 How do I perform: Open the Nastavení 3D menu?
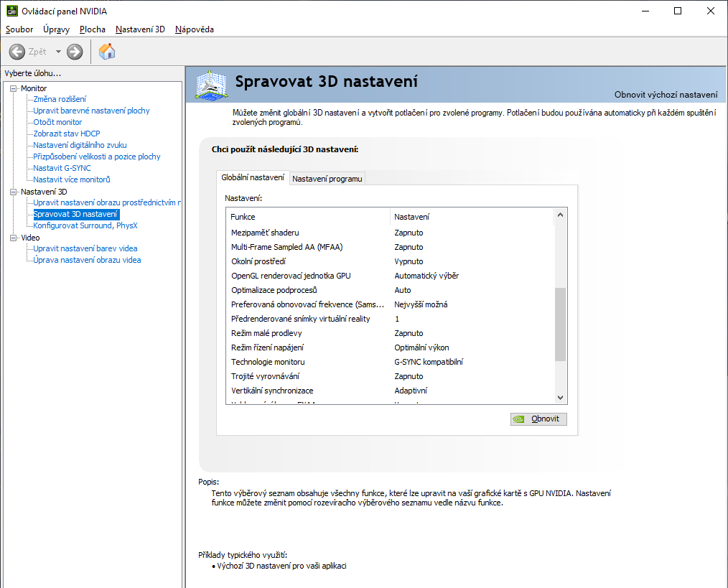140,29
